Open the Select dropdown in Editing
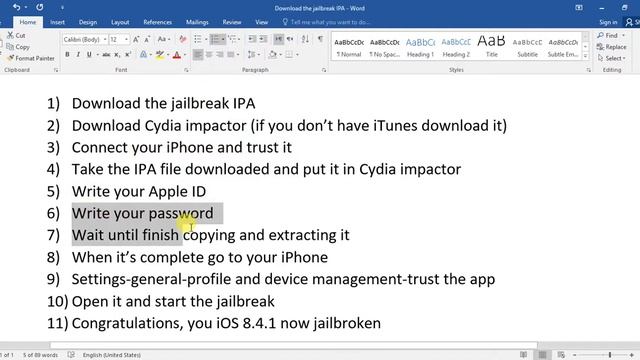Image resolution: width=640 pixels, height=360 pixels. [612, 58]
